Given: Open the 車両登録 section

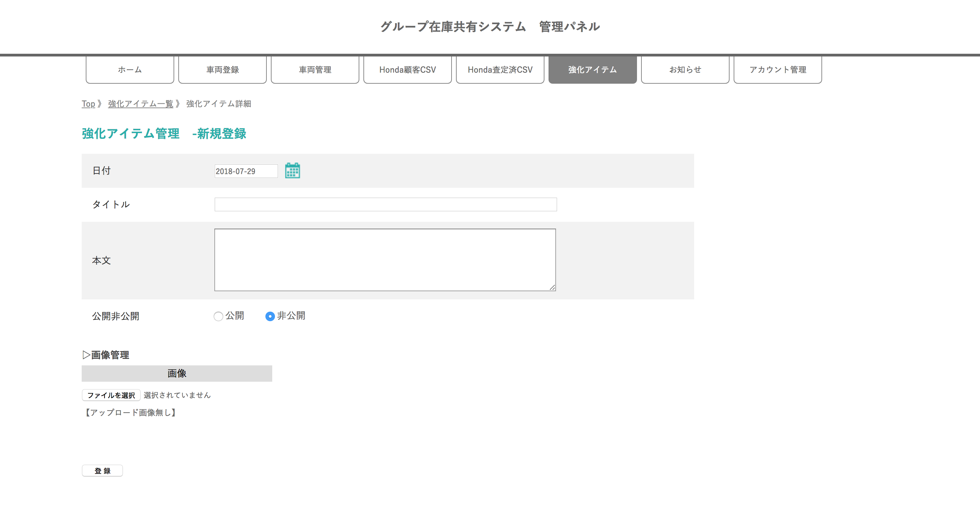Looking at the screenshot, I should pos(222,70).
